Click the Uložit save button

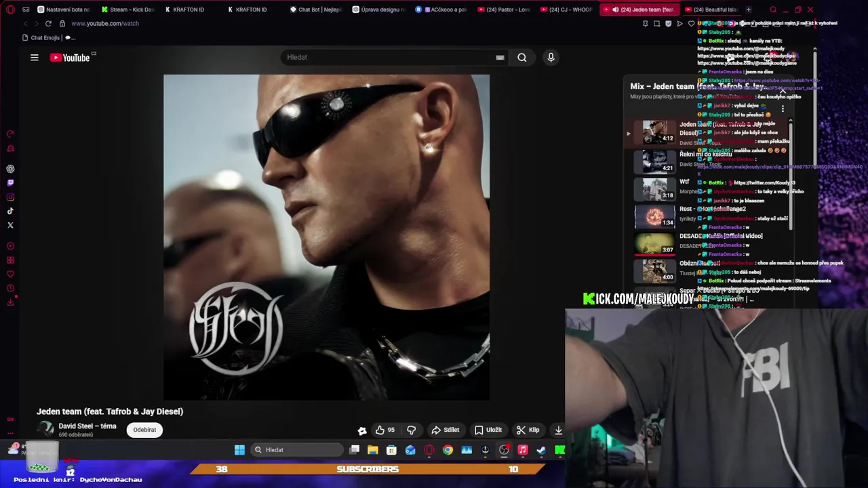coord(488,430)
